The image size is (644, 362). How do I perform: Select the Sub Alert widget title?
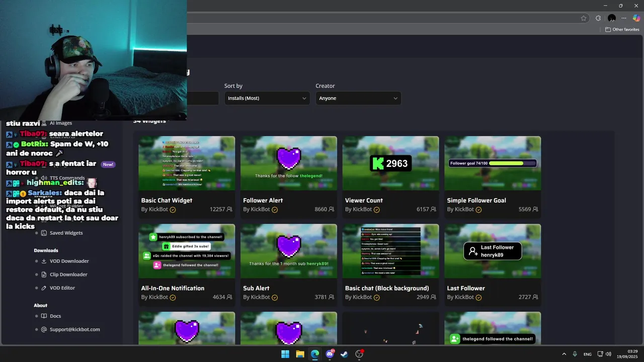(256, 288)
